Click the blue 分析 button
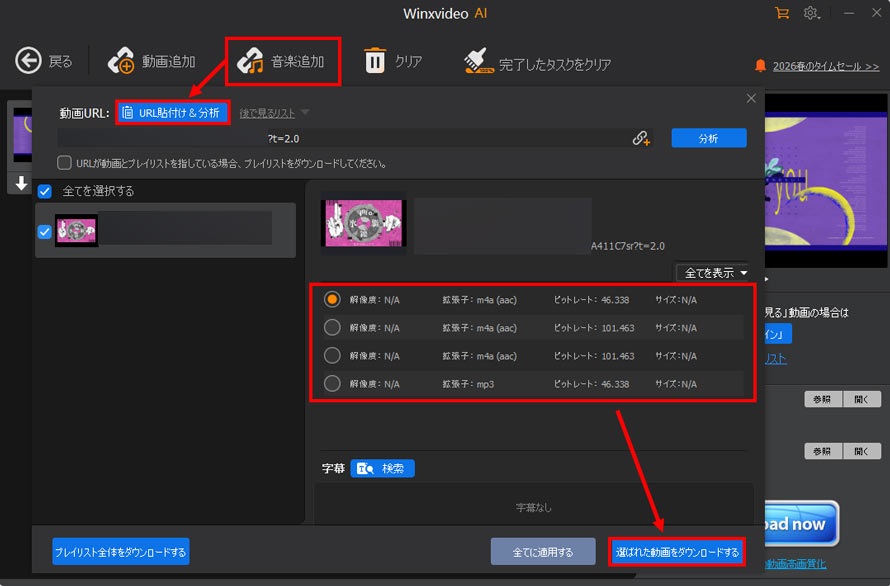This screenshot has height=586, width=890. click(708, 139)
